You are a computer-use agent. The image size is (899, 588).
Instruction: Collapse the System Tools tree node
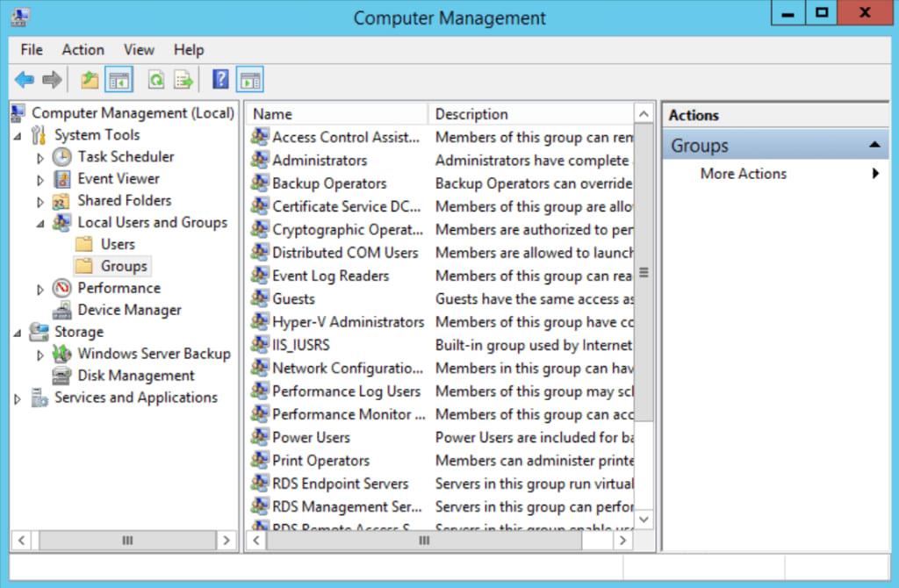[x=18, y=136]
